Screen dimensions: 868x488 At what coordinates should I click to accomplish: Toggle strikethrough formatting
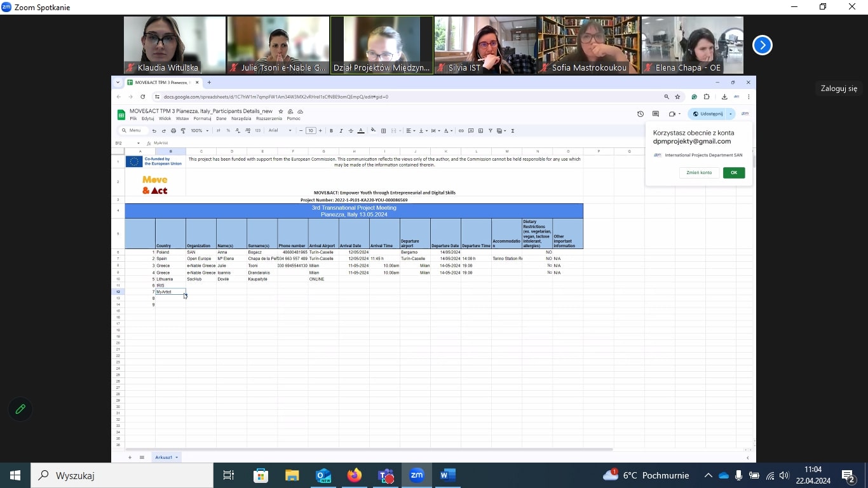[351, 131]
